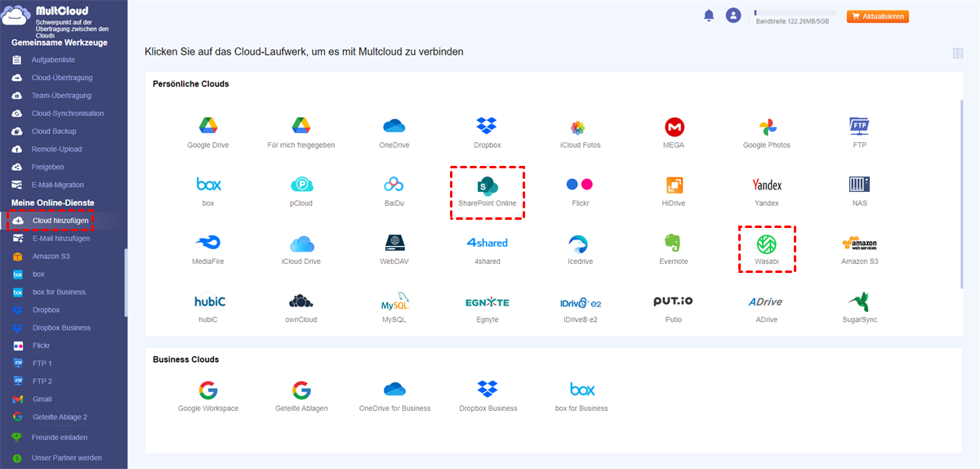This screenshot has height=469, width=980.
Task: Connect the OneDrive personal cloud
Action: 394,133
